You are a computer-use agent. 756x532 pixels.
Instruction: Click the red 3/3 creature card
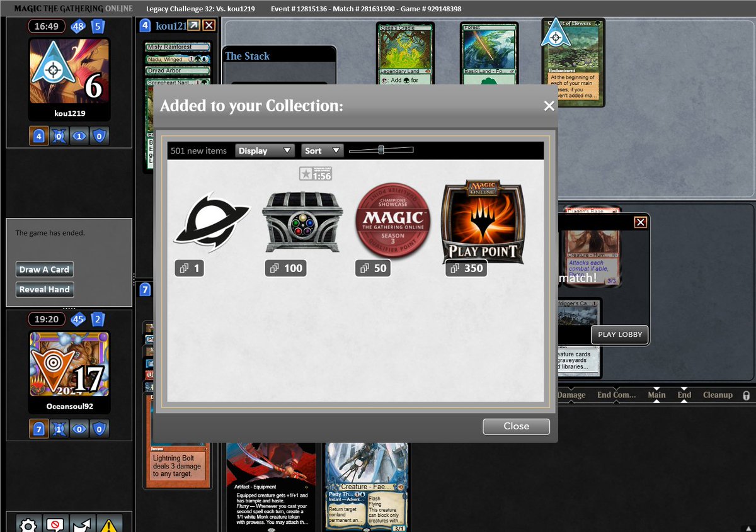click(x=591, y=247)
